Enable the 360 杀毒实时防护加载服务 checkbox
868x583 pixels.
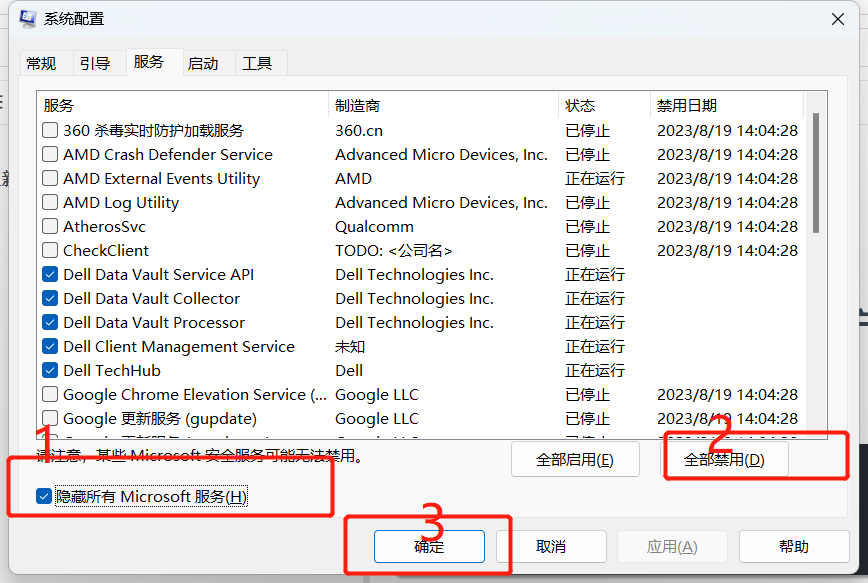50,131
